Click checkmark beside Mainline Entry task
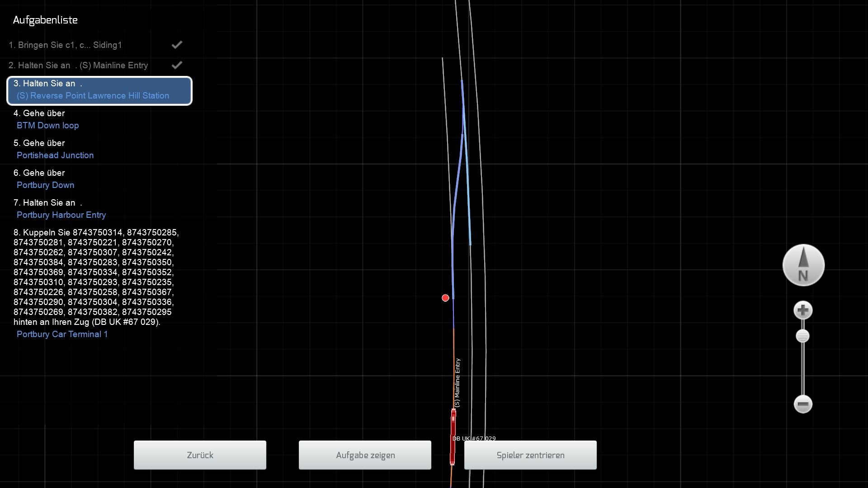The height and width of the screenshot is (488, 868). click(x=177, y=65)
